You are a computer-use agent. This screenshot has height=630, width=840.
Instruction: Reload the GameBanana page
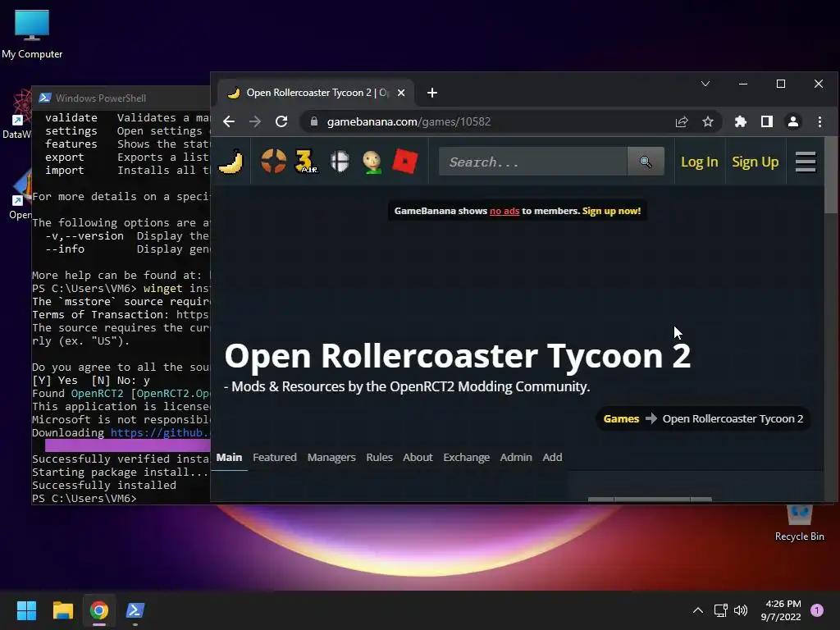(281, 121)
